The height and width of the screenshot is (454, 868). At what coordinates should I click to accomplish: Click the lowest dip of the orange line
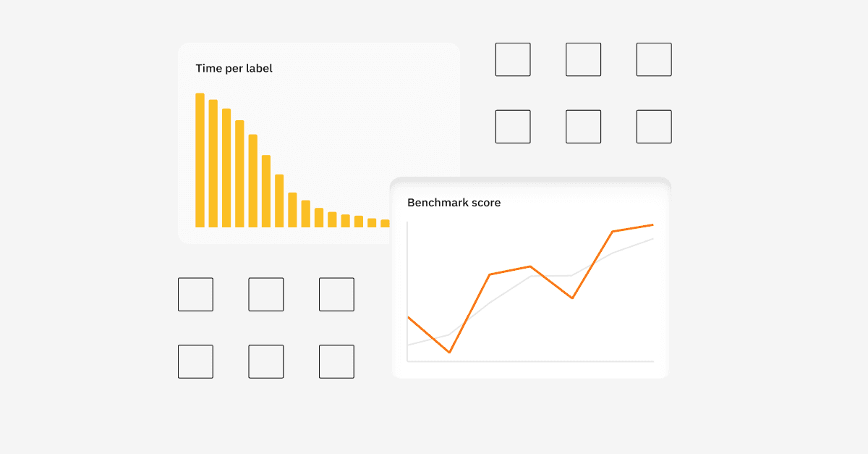coord(449,352)
